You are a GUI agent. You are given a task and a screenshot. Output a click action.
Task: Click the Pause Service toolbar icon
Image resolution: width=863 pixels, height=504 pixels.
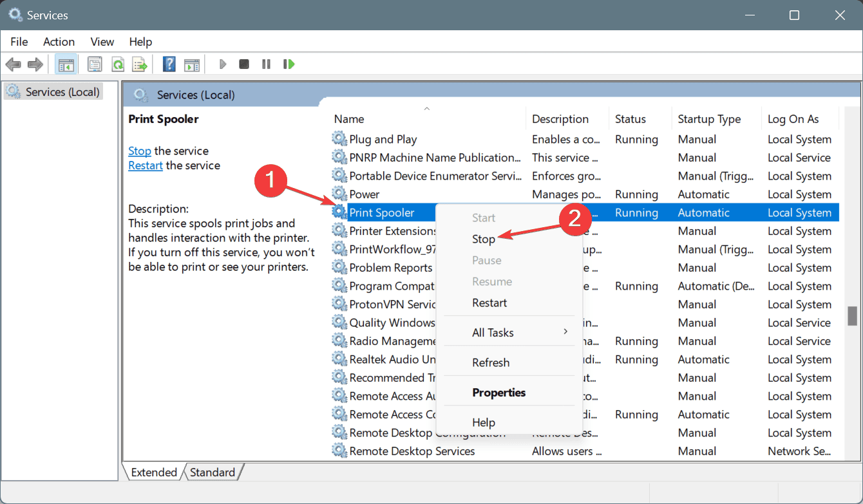[266, 64]
